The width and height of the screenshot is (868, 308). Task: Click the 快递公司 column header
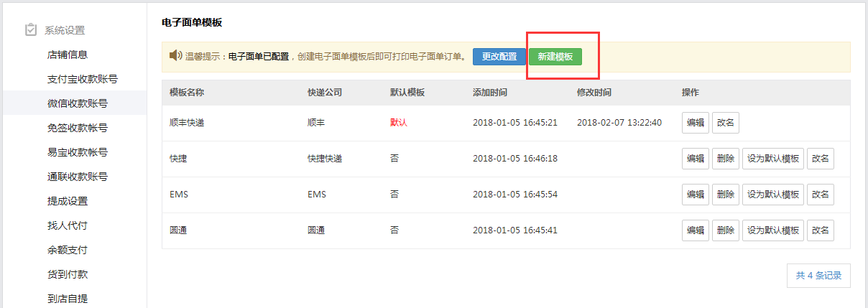pyautogui.click(x=325, y=93)
